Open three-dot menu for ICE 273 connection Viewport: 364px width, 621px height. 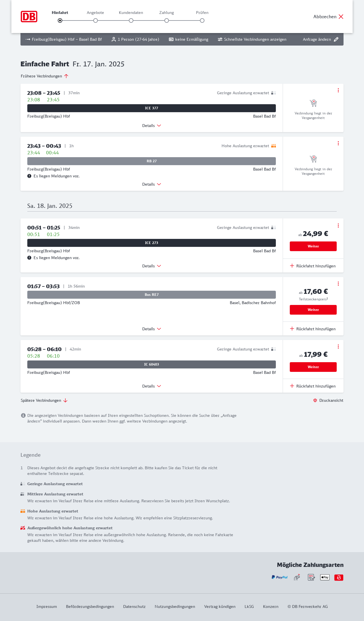tap(338, 226)
